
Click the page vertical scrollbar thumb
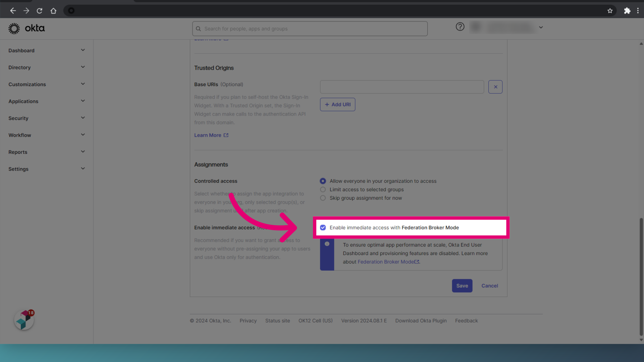point(641,277)
